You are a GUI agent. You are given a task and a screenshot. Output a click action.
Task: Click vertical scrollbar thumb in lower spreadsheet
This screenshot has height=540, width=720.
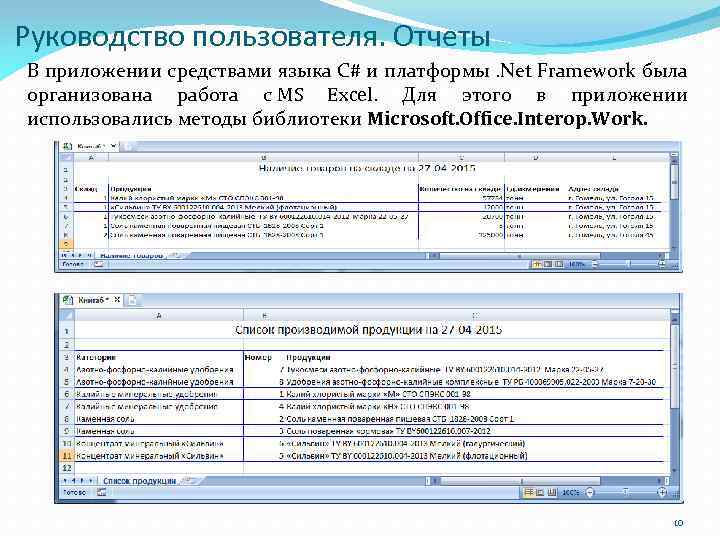(674, 367)
